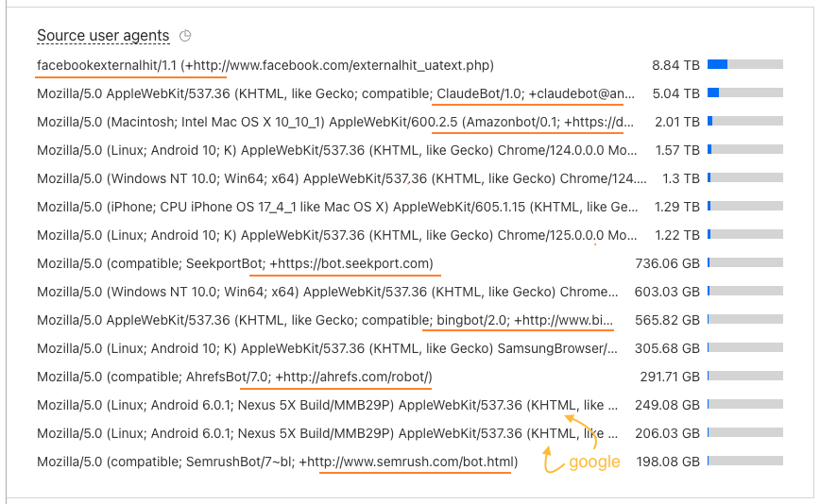Click the usage bar for the 5.04 TB row
This screenshot has width=820, height=504.
coord(745,92)
